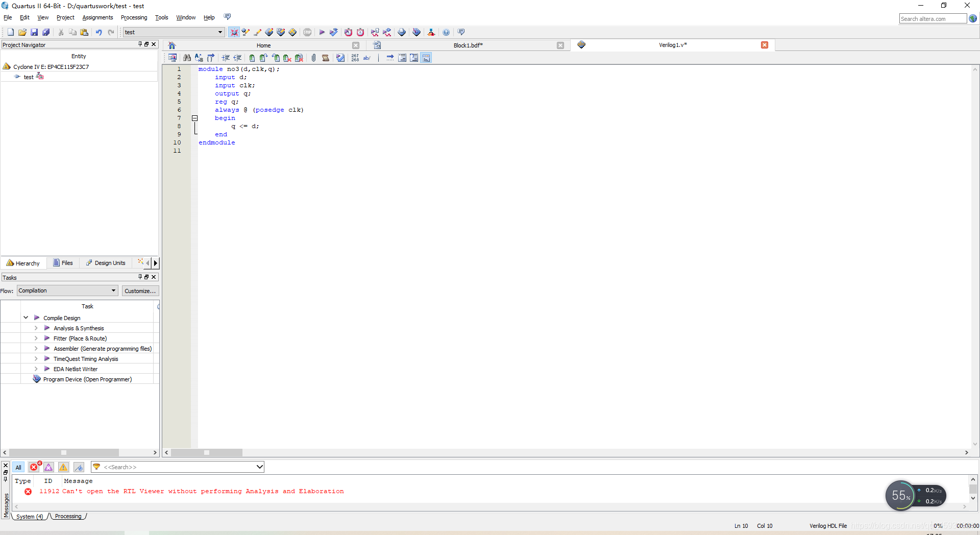Screen dimensions: 980x535
Task: Click the Insert Template scroll icon
Action: click(326, 58)
